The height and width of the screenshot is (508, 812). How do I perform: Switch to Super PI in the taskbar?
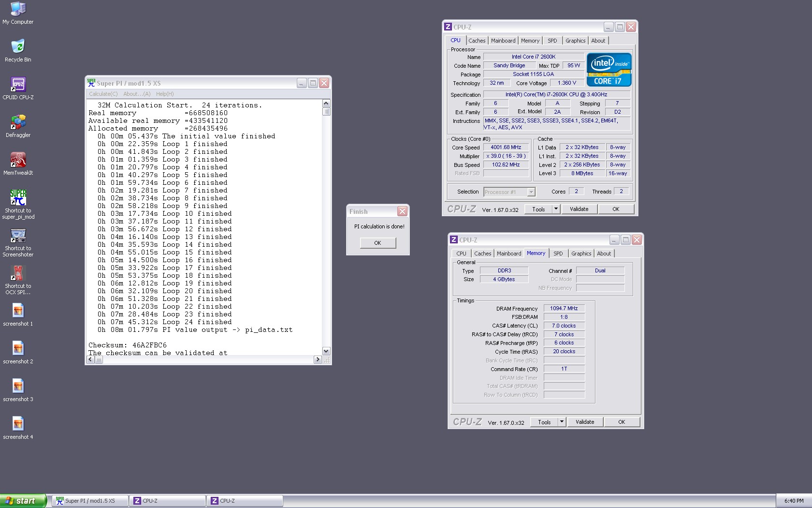(90, 501)
